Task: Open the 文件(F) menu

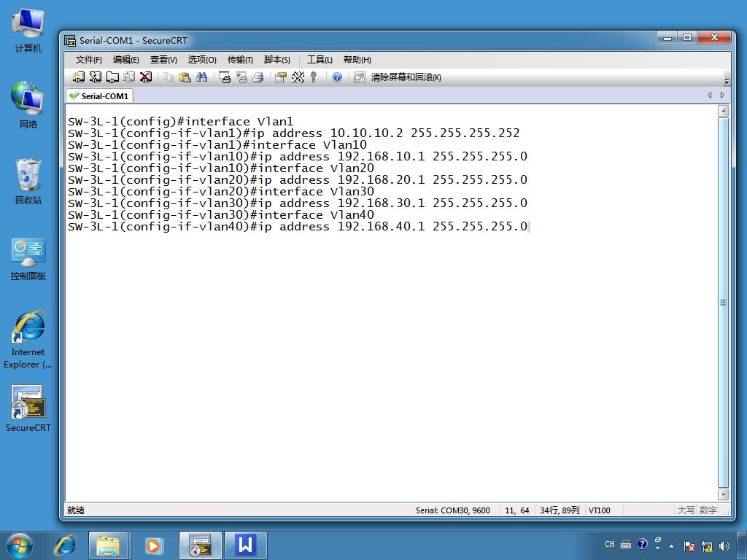Action: coord(88,60)
